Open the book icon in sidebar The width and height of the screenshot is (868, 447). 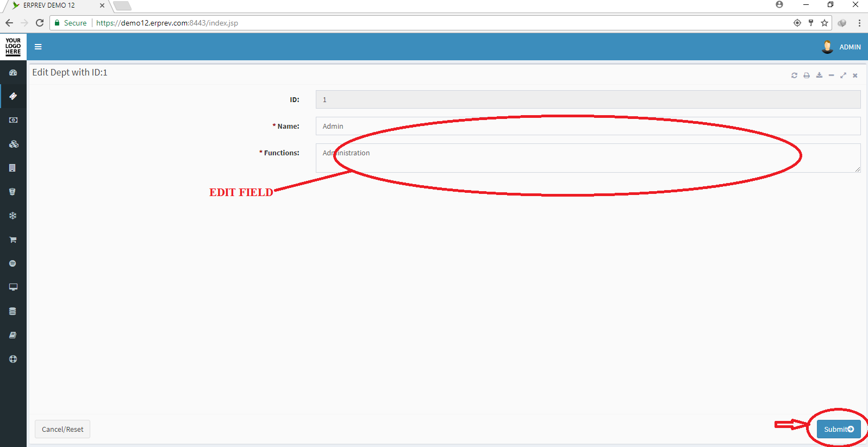coord(13,335)
